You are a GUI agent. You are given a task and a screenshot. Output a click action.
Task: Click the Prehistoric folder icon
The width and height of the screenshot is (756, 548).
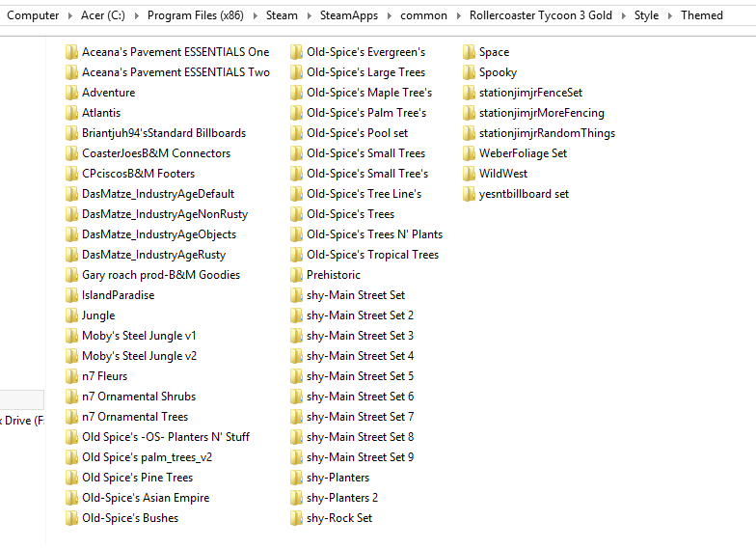point(296,275)
